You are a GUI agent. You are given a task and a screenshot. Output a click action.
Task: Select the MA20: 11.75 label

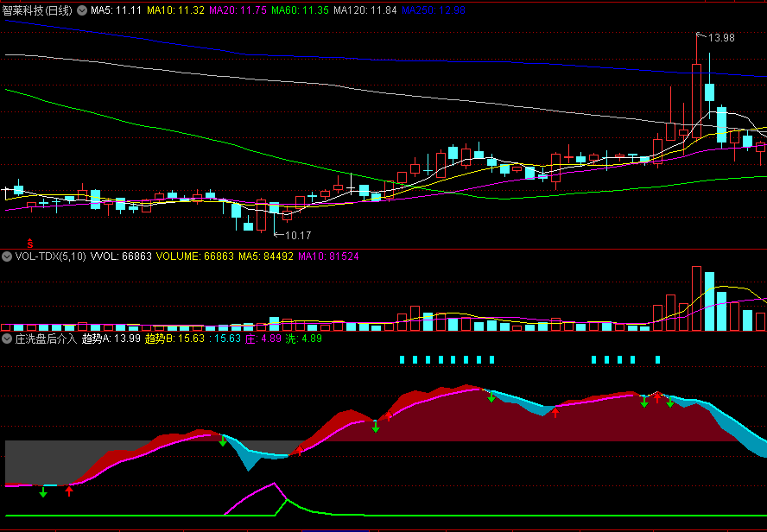coord(238,10)
